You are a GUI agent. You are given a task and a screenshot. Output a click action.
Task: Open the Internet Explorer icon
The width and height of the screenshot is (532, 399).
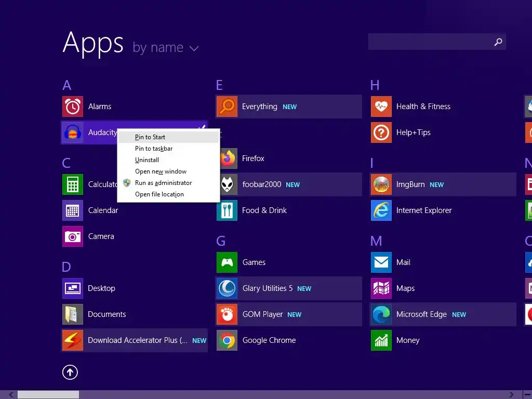click(381, 210)
